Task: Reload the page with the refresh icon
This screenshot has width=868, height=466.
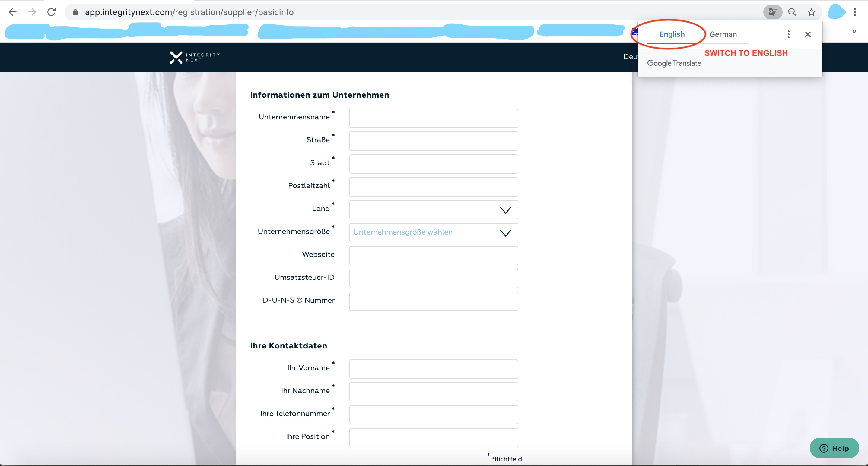Action: [x=51, y=12]
